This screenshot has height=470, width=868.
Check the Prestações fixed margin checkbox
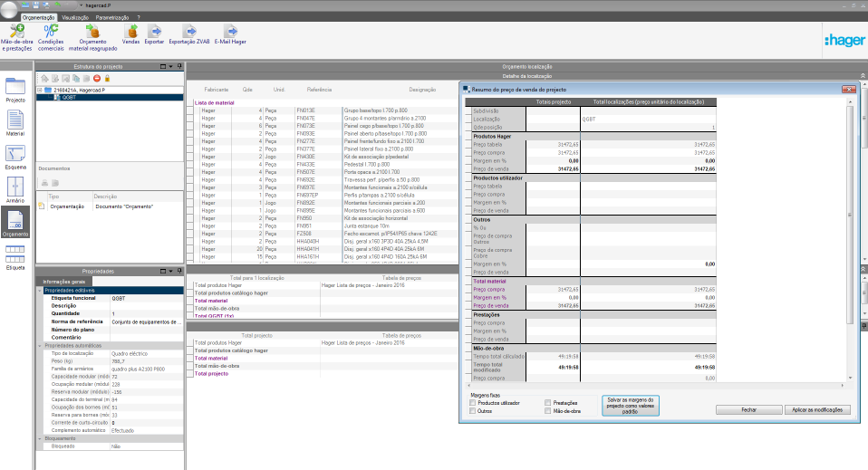[547, 402]
